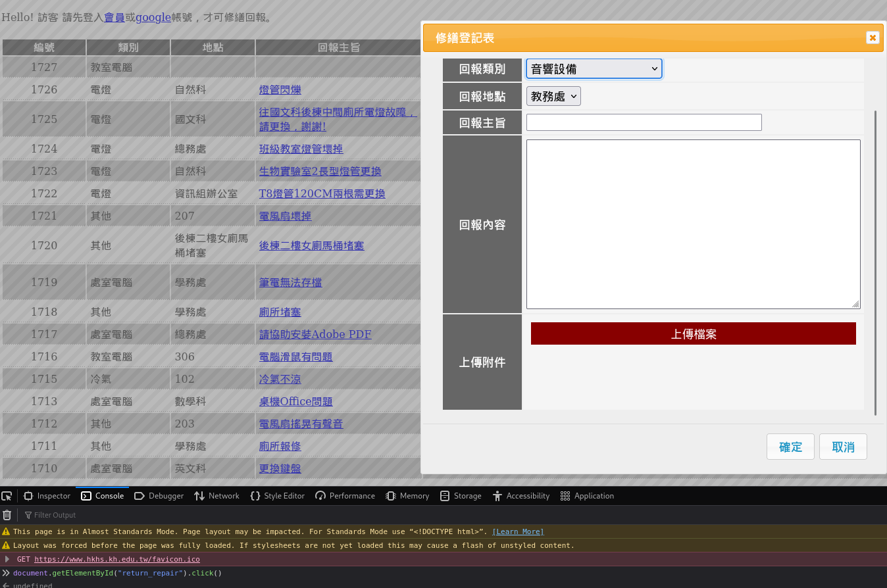Clear console output with the trash icon
This screenshot has width=887, height=588.
tap(7, 515)
